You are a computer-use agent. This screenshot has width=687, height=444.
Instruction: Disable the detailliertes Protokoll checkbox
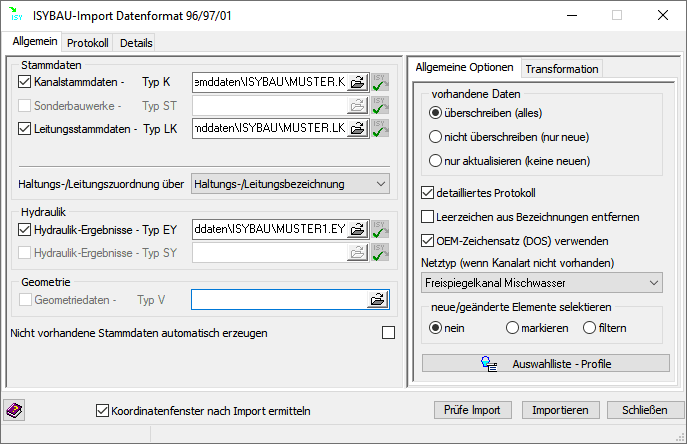click(428, 193)
